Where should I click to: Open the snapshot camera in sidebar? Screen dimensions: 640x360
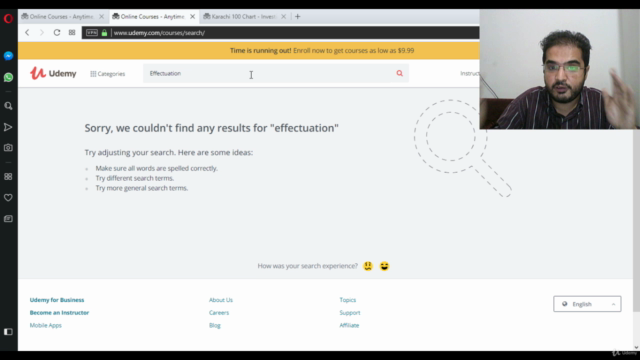coord(8,148)
